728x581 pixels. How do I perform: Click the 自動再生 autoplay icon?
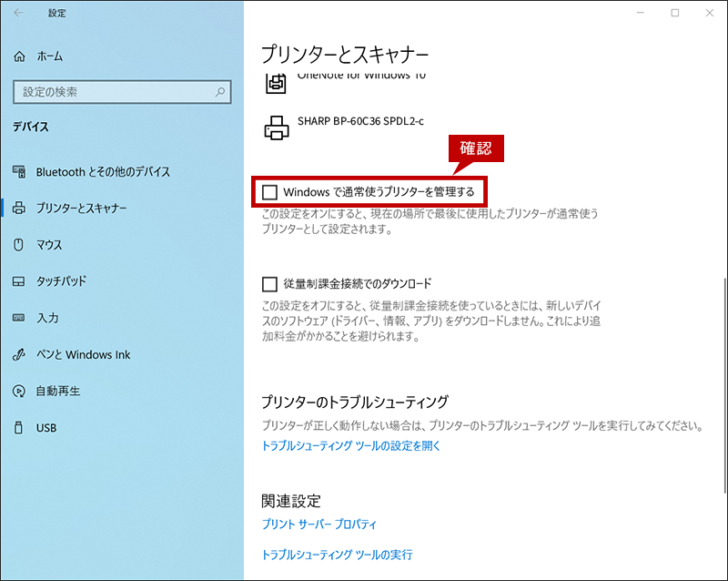[x=20, y=391]
